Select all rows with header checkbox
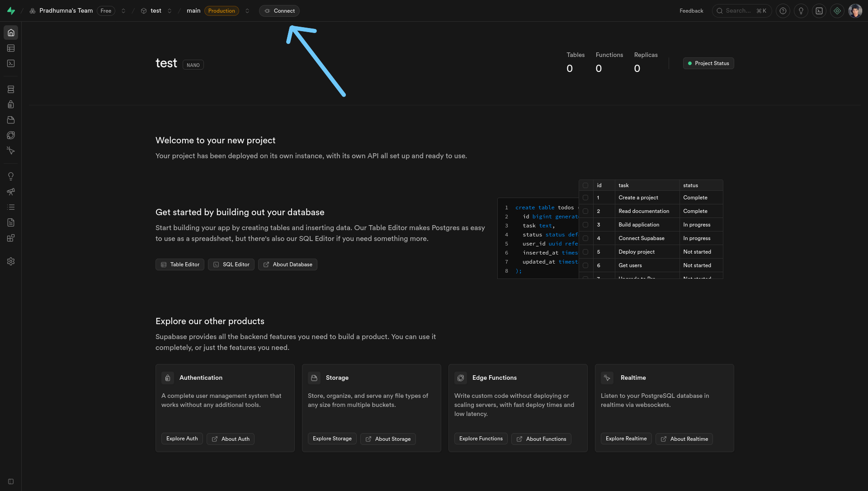Image resolution: width=868 pixels, height=491 pixels. pos(585,185)
